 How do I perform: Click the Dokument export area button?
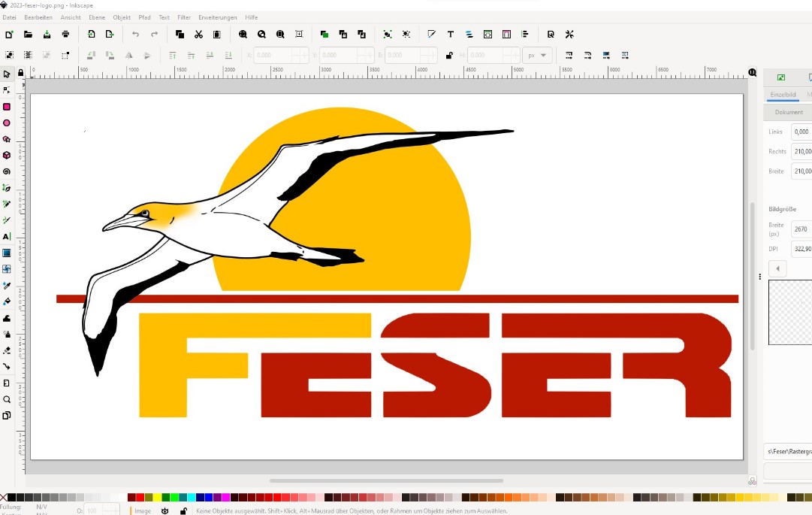(789, 112)
